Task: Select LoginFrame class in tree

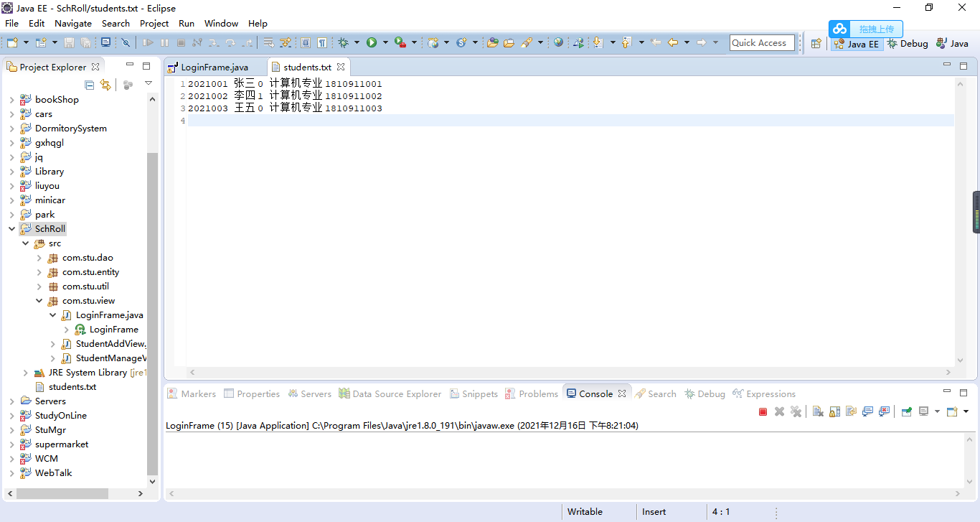Action: click(x=107, y=330)
